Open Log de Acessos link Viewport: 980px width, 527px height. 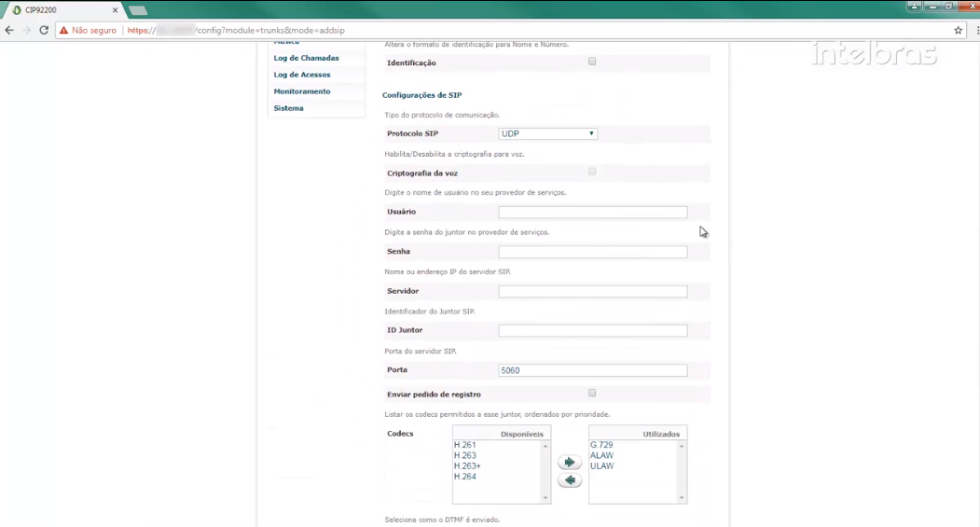(x=302, y=75)
